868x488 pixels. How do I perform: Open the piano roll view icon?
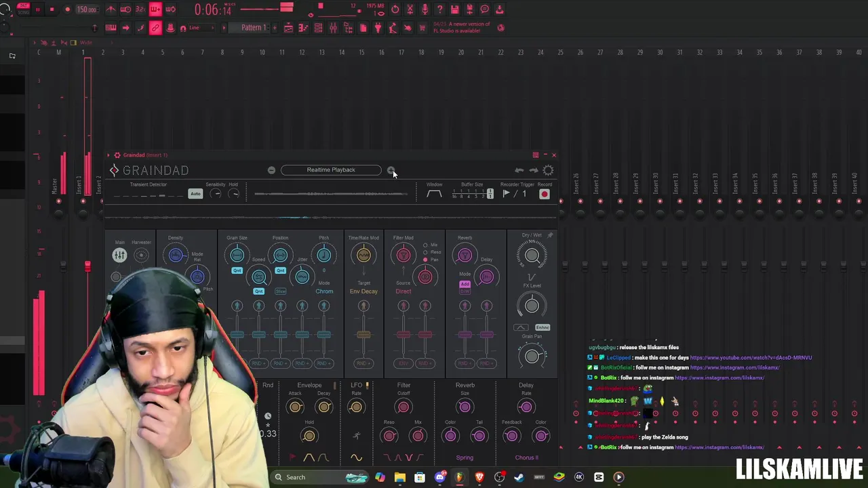[303, 28]
